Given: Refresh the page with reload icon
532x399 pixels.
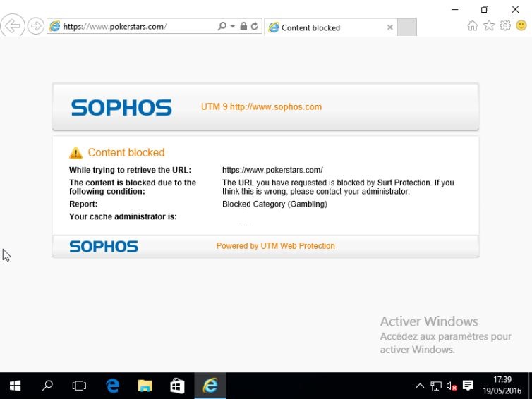Looking at the screenshot, I should [x=255, y=26].
